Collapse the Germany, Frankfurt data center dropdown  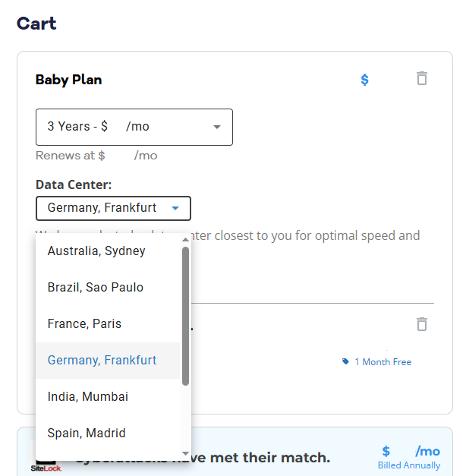click(113, 208)
